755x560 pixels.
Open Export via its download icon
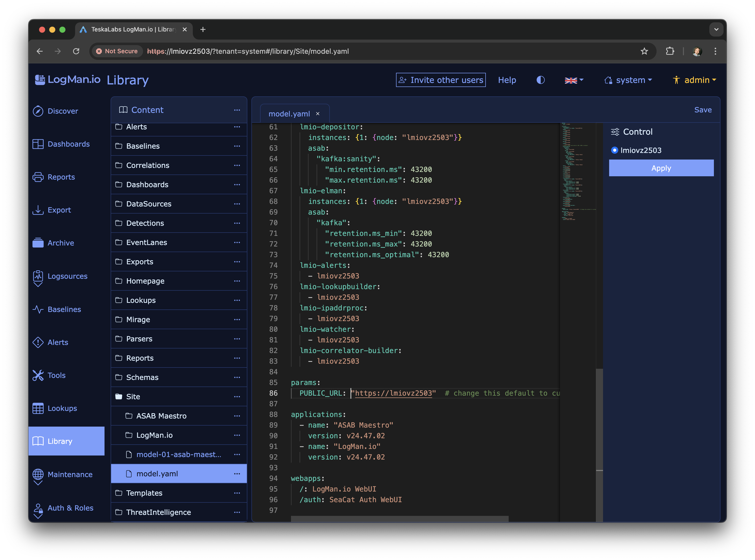(38, 210)
